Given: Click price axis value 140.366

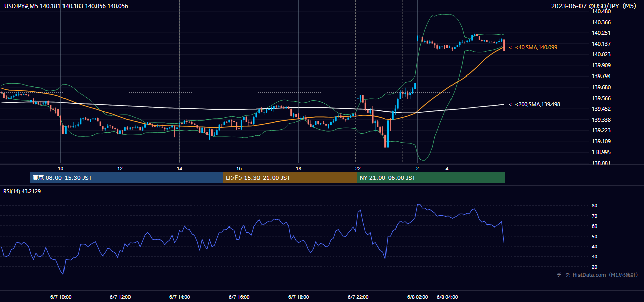Looking at the screenshot, I should pos(600,22).
